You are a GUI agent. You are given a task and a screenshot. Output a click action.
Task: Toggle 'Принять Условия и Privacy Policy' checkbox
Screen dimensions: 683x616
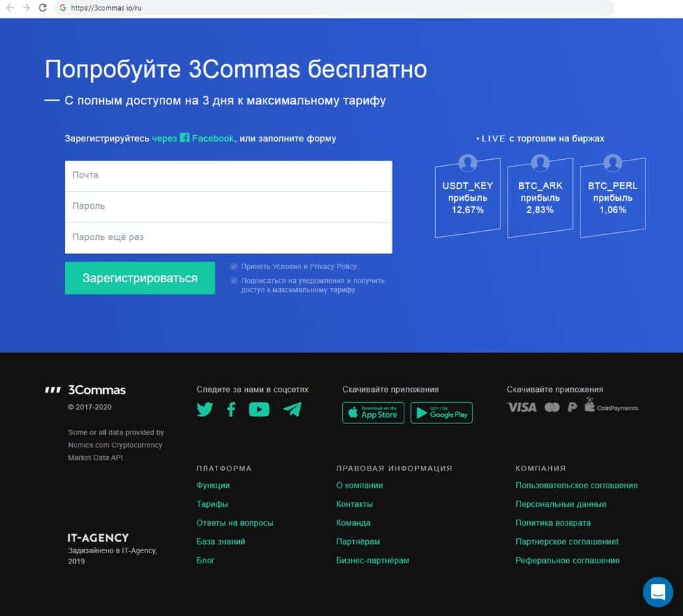pyautogui.click(x=234, y=266)
